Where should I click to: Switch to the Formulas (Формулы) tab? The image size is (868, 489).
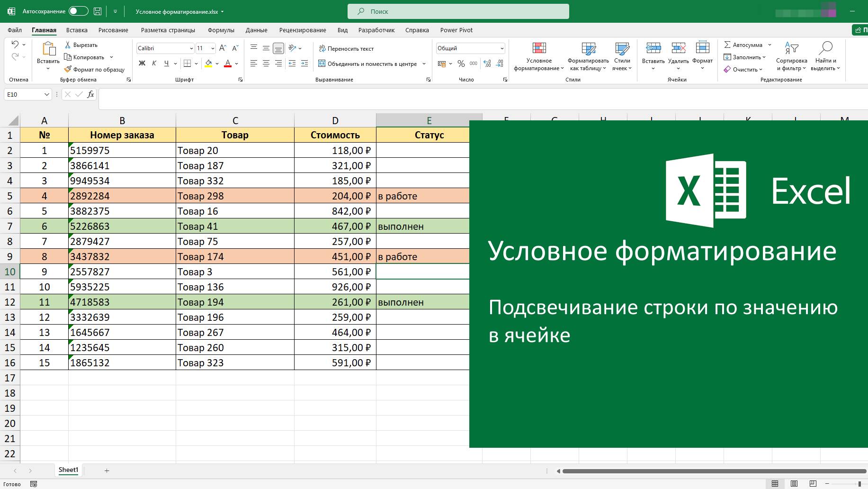pyautogui.click(x=221, y=30)
